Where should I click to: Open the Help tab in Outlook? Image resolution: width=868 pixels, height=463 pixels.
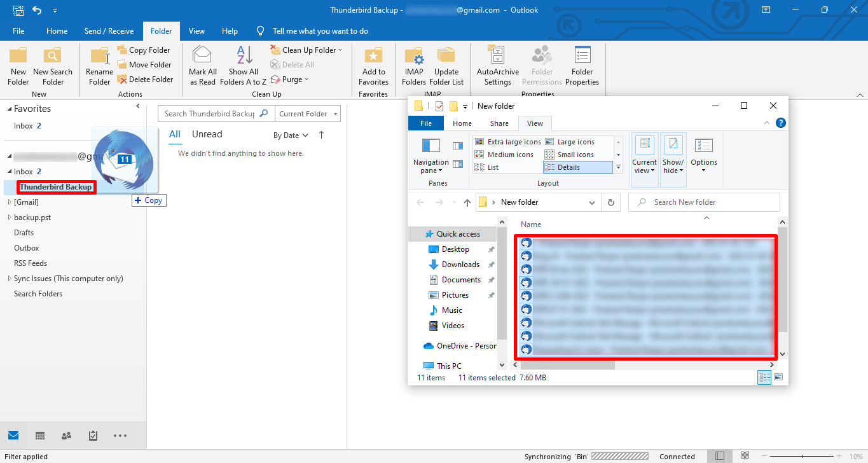click(230, 31)
